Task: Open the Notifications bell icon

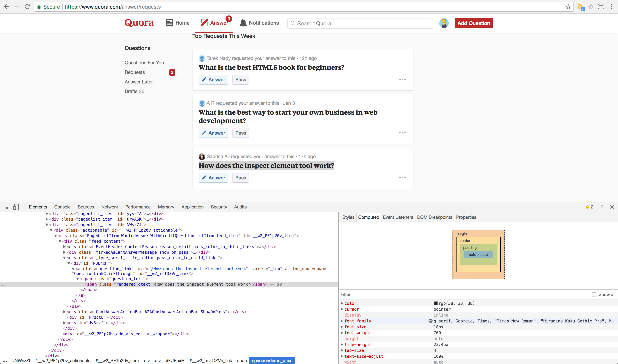Action: pyautogui.click(x=243, y=23)
